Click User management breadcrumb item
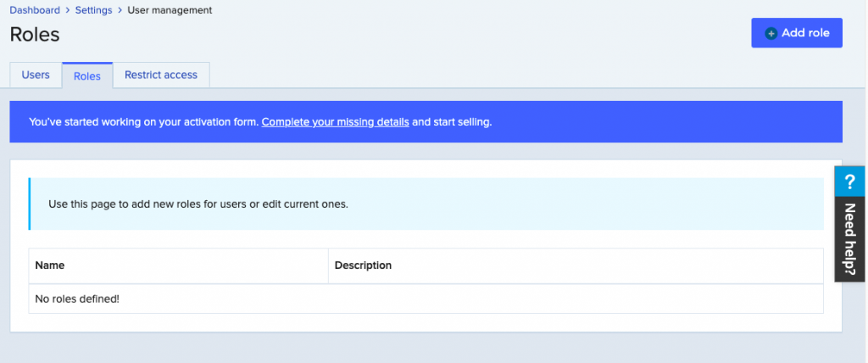868x363 pixels. [x=170, y=10]
